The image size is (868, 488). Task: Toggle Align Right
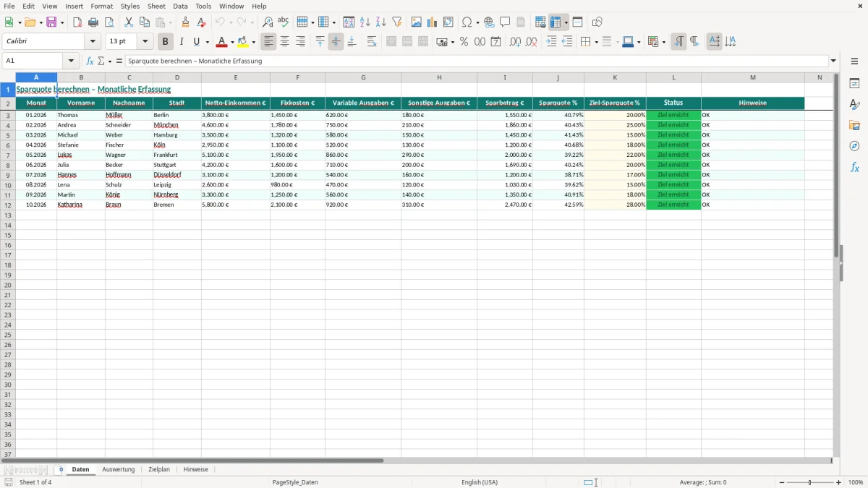coord(300,42)
